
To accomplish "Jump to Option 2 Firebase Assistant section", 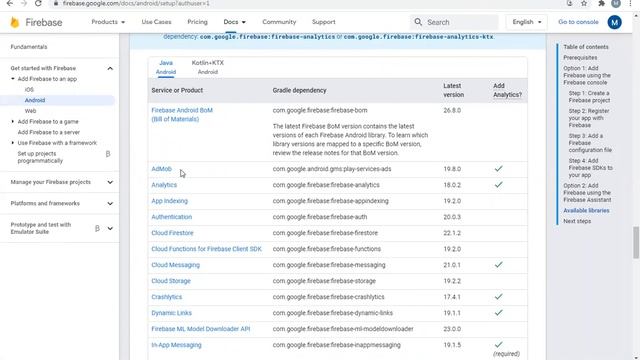I will 587,193.
